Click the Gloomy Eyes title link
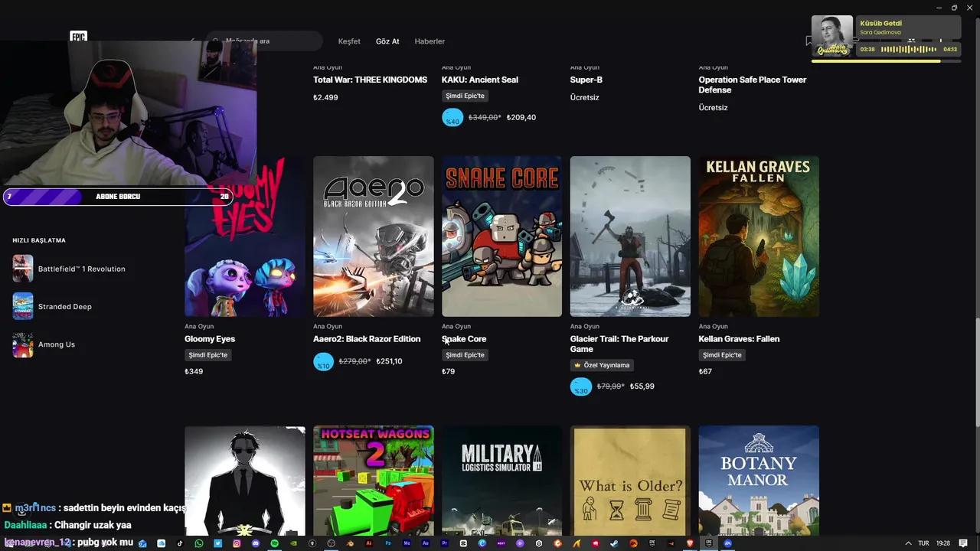Viewport: 980px width, 551px height. pyautogui.click(x=210, y=339)
